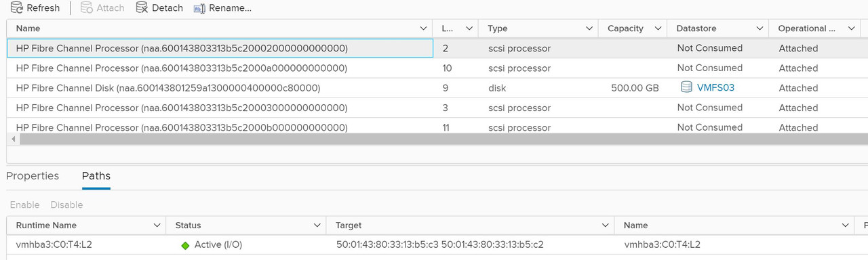Click the greyed-out Attach icon
868x260 pixels.
86,8
